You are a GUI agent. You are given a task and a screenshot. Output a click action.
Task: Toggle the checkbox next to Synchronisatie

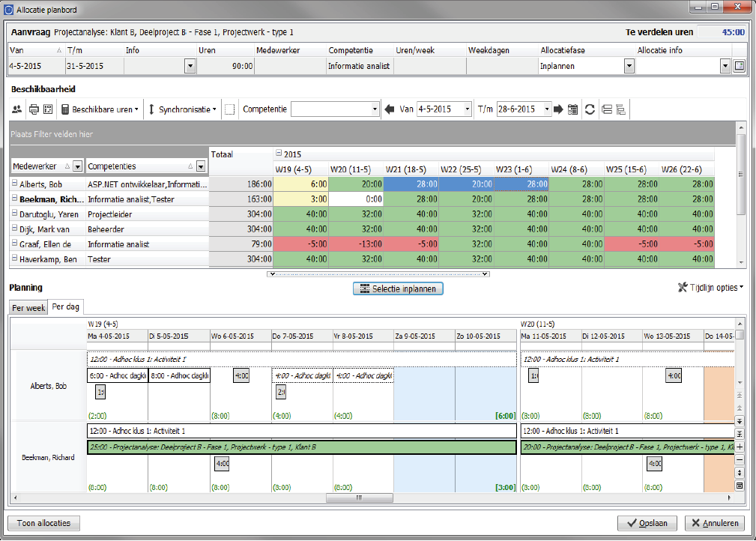coord(230,109)
